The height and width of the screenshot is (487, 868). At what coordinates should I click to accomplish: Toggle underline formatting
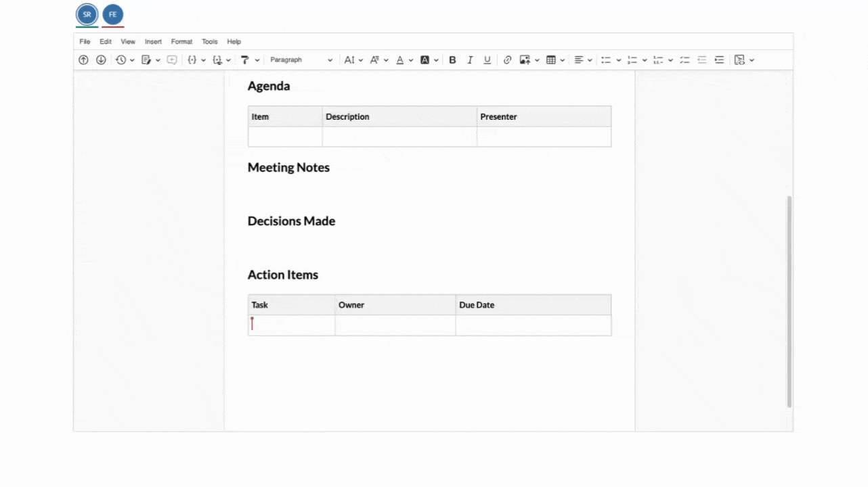487,60
